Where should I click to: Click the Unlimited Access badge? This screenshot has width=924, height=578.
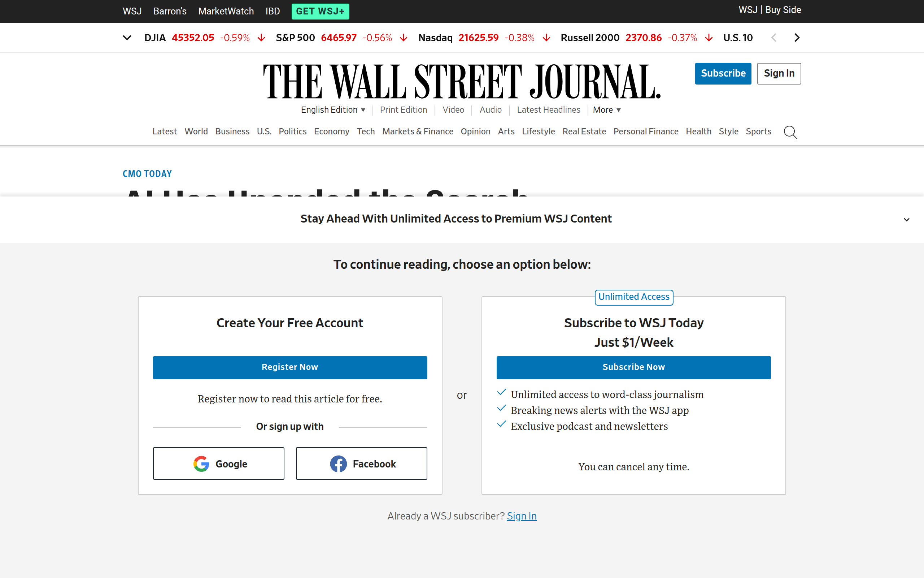click(x=634, y=297)
